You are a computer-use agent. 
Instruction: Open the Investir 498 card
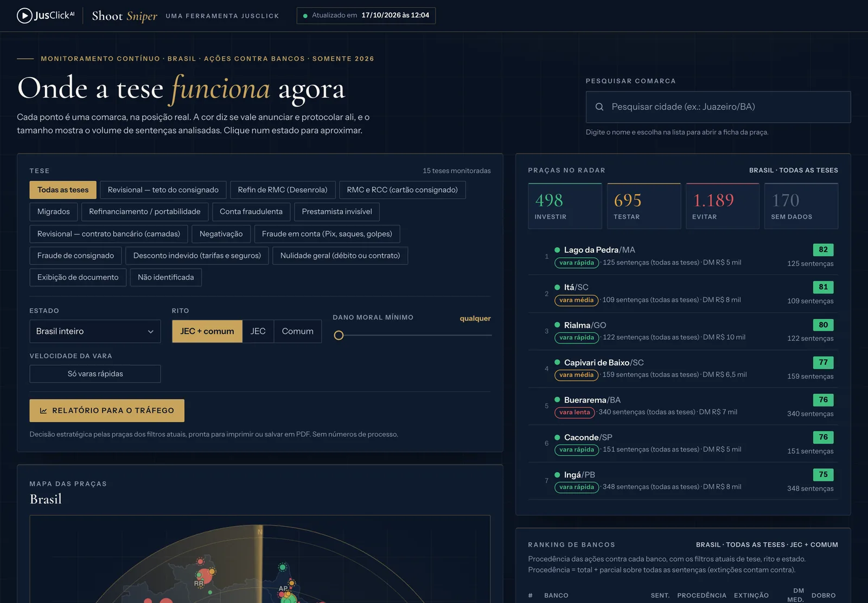(565, 206)
